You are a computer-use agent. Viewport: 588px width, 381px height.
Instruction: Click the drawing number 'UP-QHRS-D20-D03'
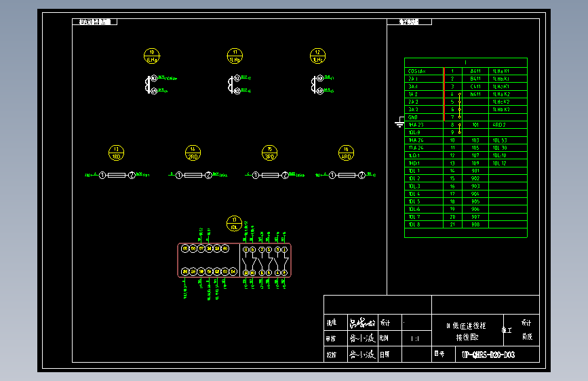[x=488, y=355]
